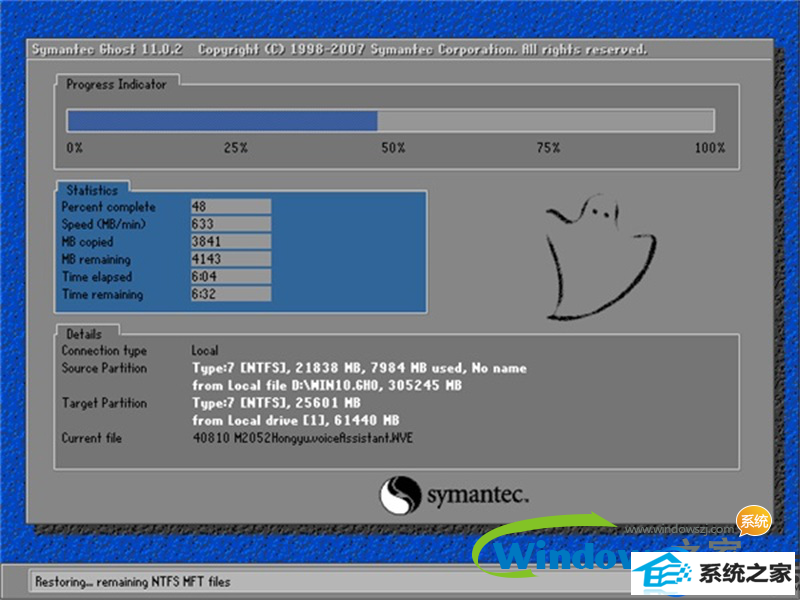Select the Statistics panel label
Viewport: 800px width, 600px height.
tap(92, 190)
